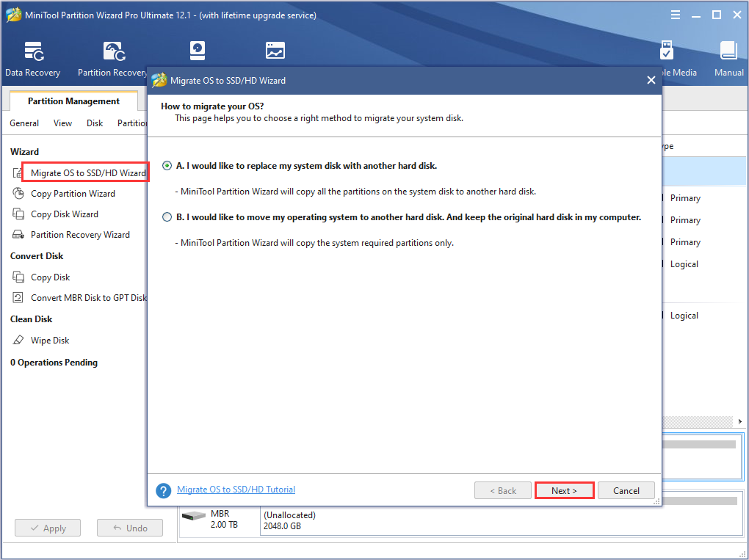749x560 pixels.
Task: Select Wipe Disk option
Action: pyautogui.click(x=50, y=340)
